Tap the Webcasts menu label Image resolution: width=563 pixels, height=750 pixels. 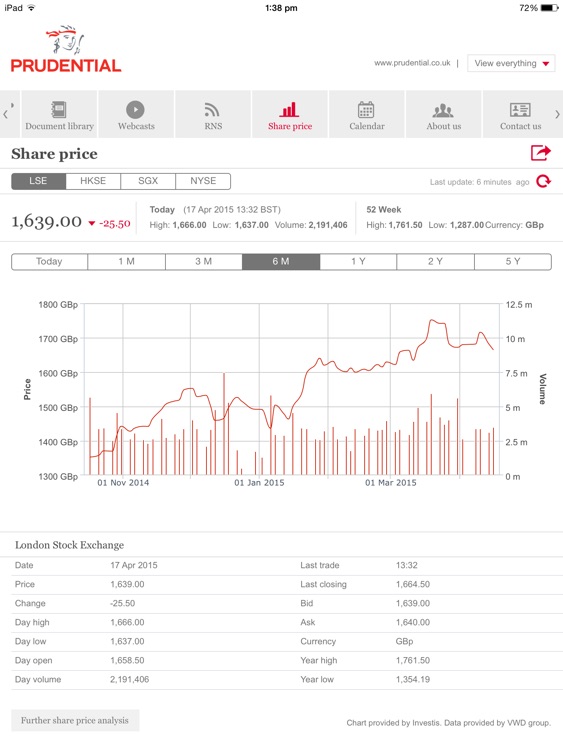(x=136, y=126)
